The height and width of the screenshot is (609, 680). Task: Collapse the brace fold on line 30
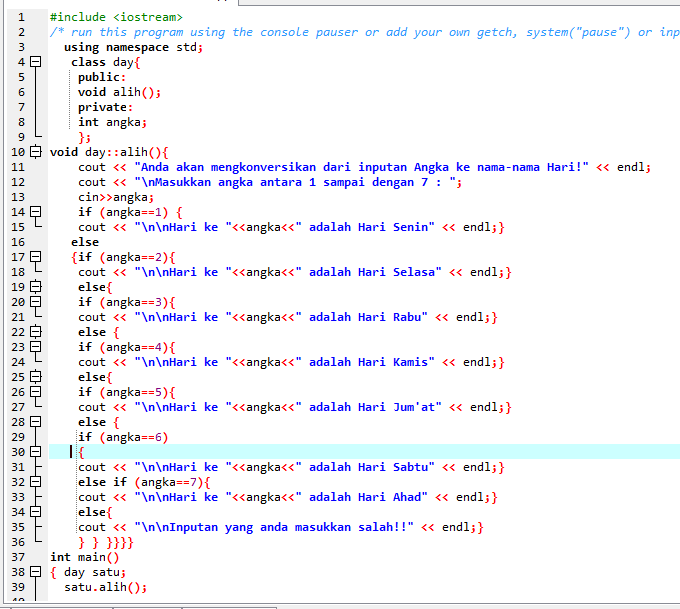[x=36, y=452]
